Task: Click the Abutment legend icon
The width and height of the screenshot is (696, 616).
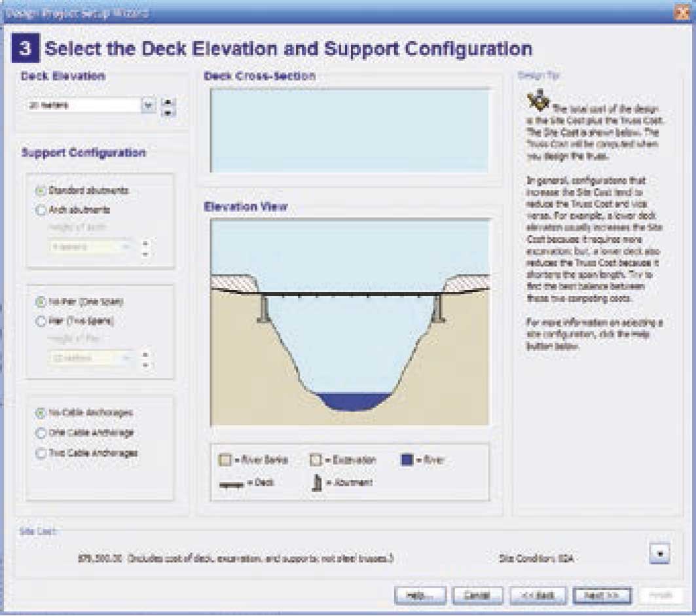Action: (x=316, y=482)
